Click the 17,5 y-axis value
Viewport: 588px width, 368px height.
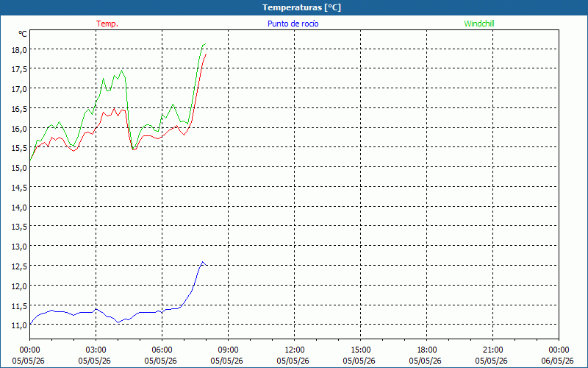pos(19,69)
